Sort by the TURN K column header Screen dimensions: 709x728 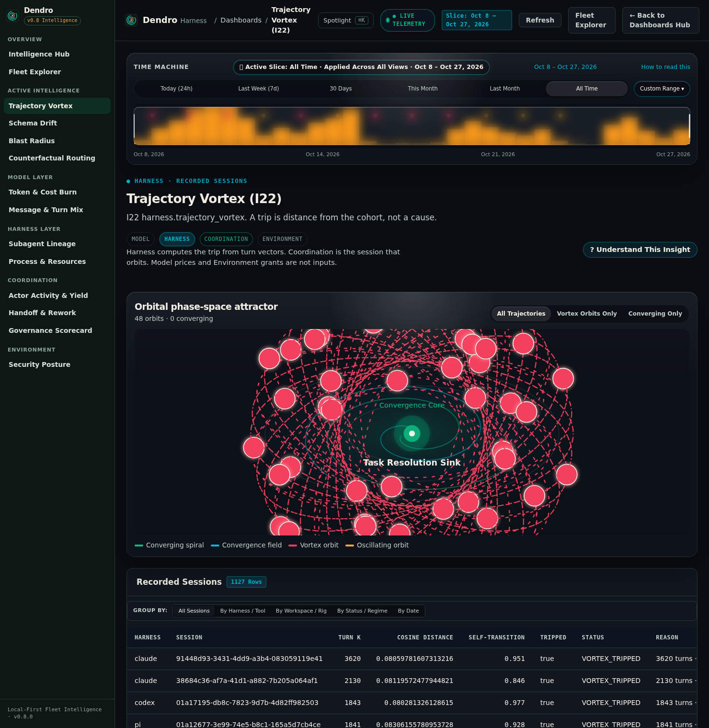[349, 637]
